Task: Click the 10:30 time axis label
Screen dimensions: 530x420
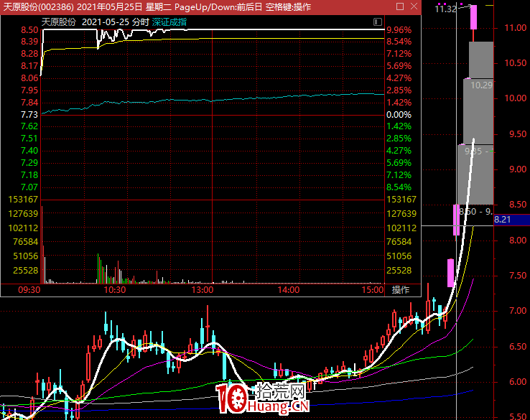Action: (115, 290)
